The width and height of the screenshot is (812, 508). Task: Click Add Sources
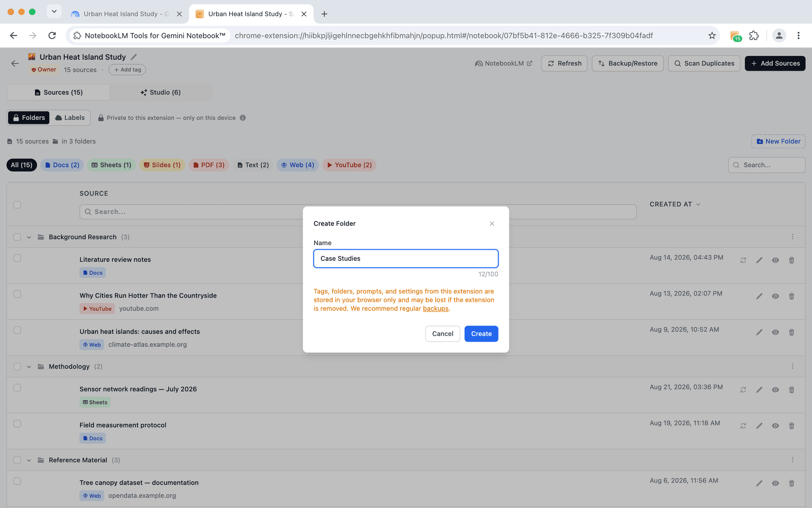tap(775, 63)
